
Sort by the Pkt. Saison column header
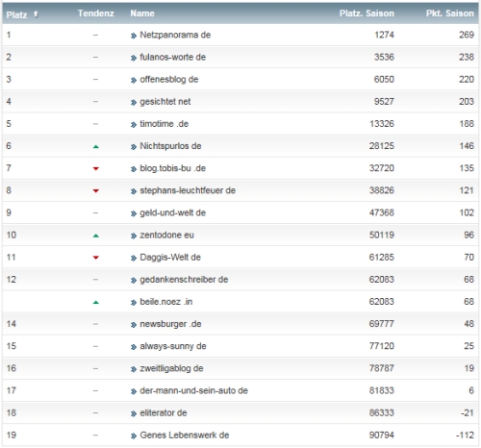(x=449, y=13)
